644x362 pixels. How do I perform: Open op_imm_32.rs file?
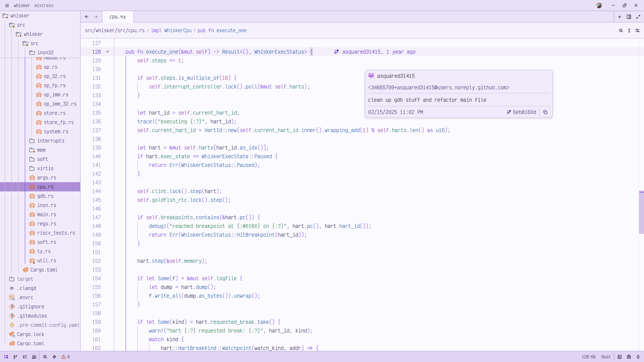tap(40, 104)
